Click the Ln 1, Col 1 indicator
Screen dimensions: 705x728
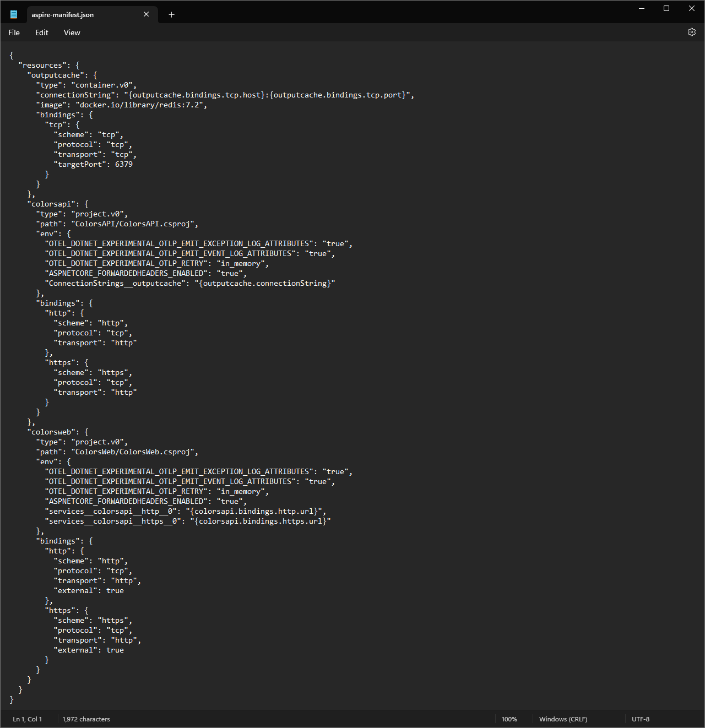(27, 719)
